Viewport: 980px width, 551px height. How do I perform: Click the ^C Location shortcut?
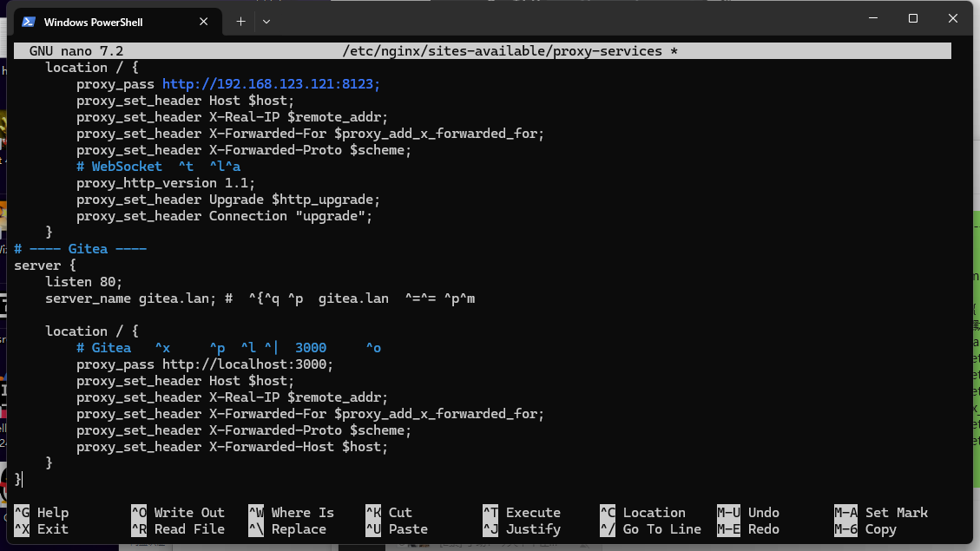coord(642,513)
